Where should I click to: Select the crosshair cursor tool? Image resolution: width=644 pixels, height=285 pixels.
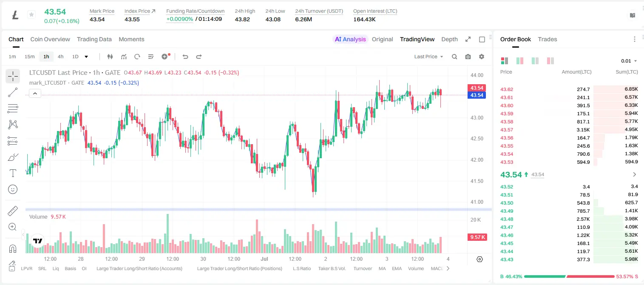pos(13,76)
